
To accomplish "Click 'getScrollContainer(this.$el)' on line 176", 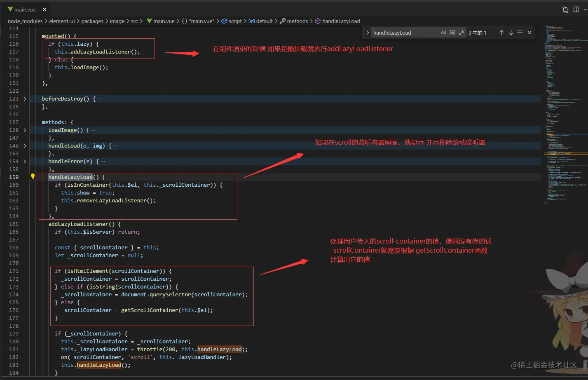I will pyautogui.click(x=166, y=310).
